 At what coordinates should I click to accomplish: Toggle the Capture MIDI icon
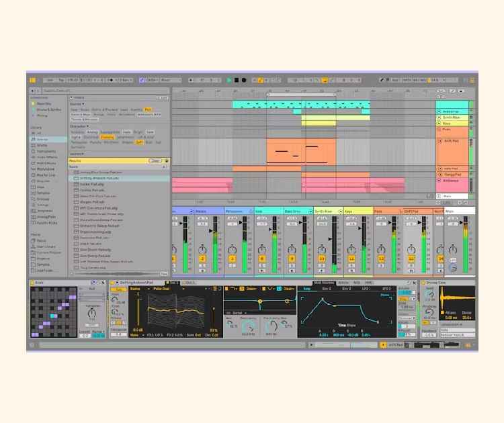tap(273, 80)
